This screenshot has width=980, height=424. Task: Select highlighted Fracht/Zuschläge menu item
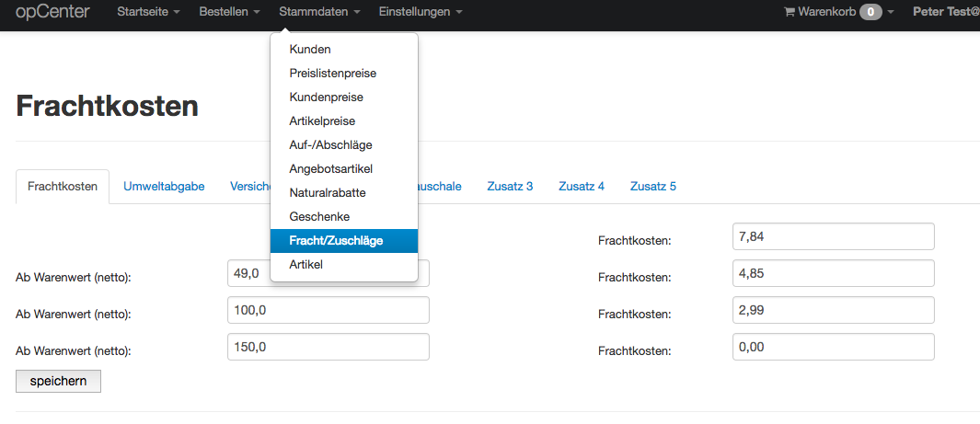click(x=336, y=241)
